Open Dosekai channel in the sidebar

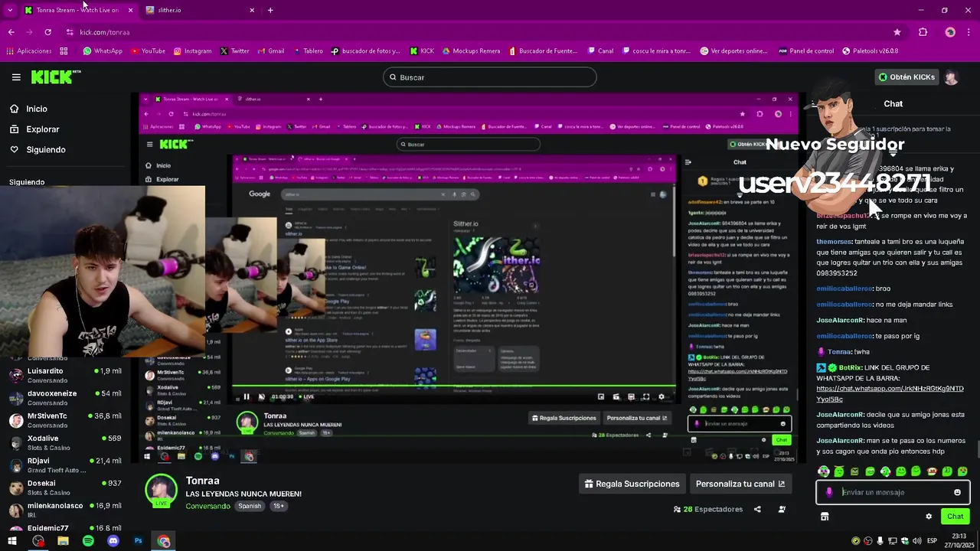point(65,487)
